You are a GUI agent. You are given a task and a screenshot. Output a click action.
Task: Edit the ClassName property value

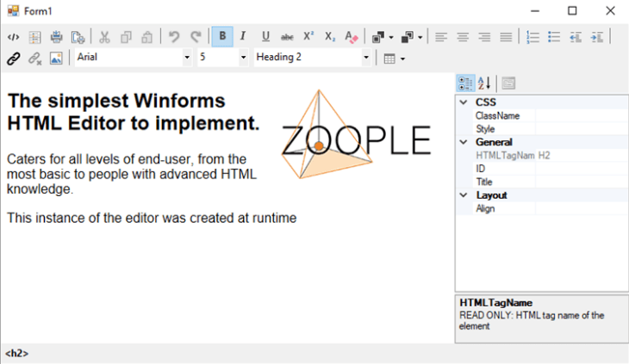pos(582,115)
